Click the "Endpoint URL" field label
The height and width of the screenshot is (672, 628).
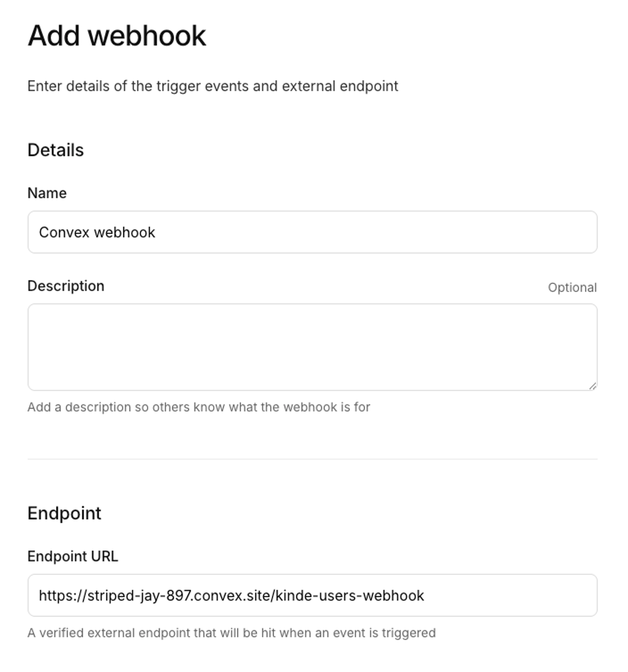(73, 556)
